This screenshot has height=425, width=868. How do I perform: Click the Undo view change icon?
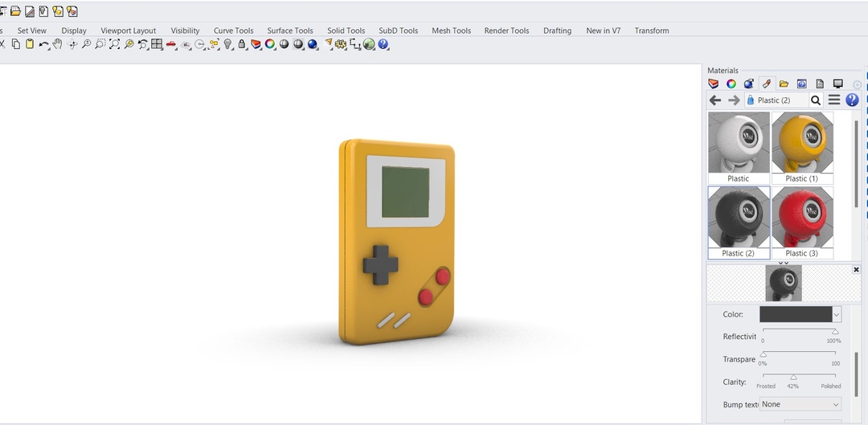click(x=143, y=44)
